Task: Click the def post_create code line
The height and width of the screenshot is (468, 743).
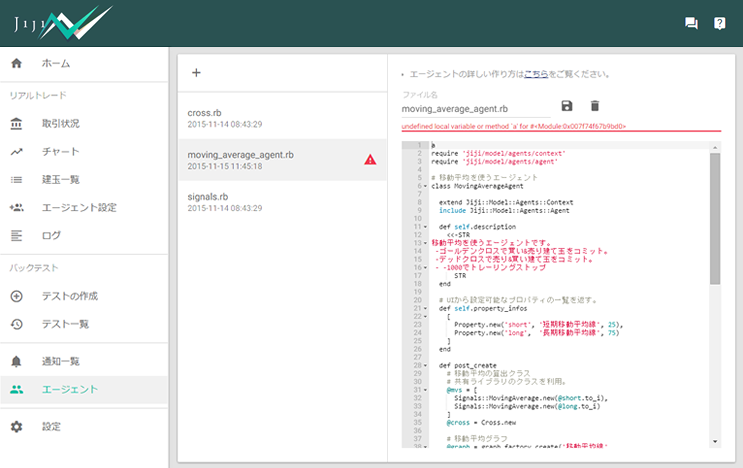Action: coord(468,366)
